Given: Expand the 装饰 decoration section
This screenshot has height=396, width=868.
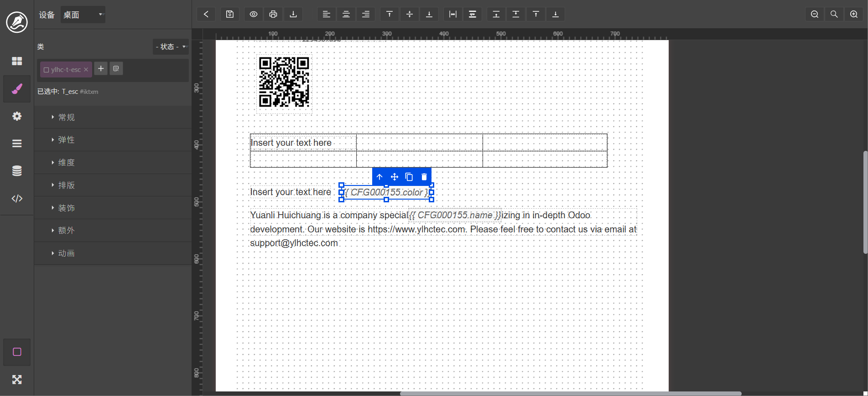Looking at the screenshot, I should [x=67, y=208].
